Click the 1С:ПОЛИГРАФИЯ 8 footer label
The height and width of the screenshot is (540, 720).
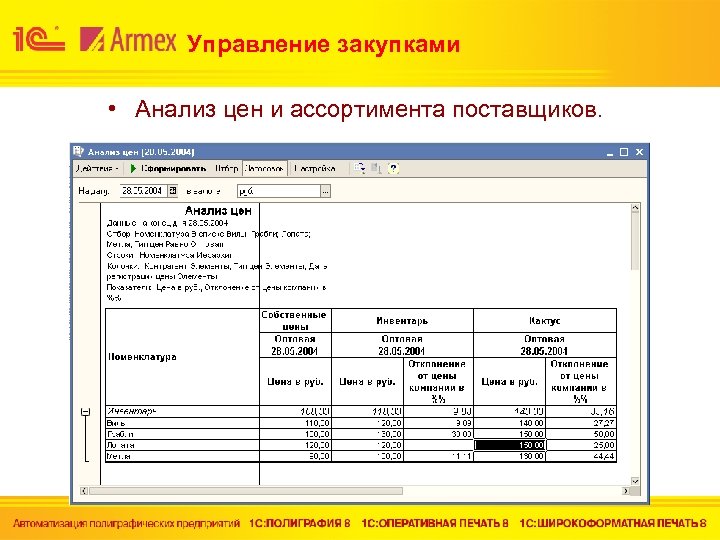(300, 523)
